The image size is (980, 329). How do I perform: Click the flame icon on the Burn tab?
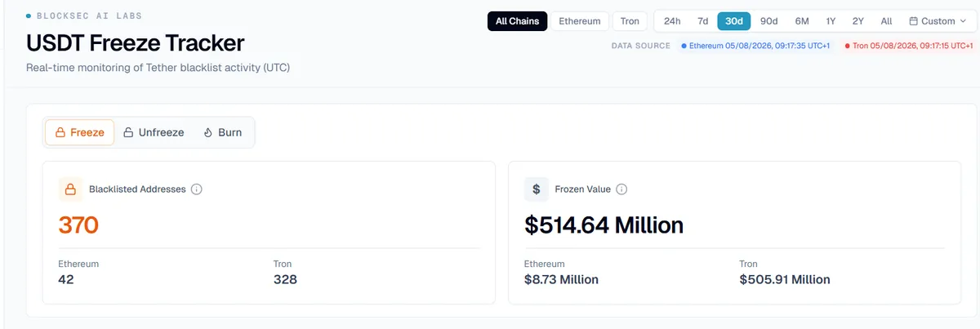pyautogui.click(x=208, y=132)
